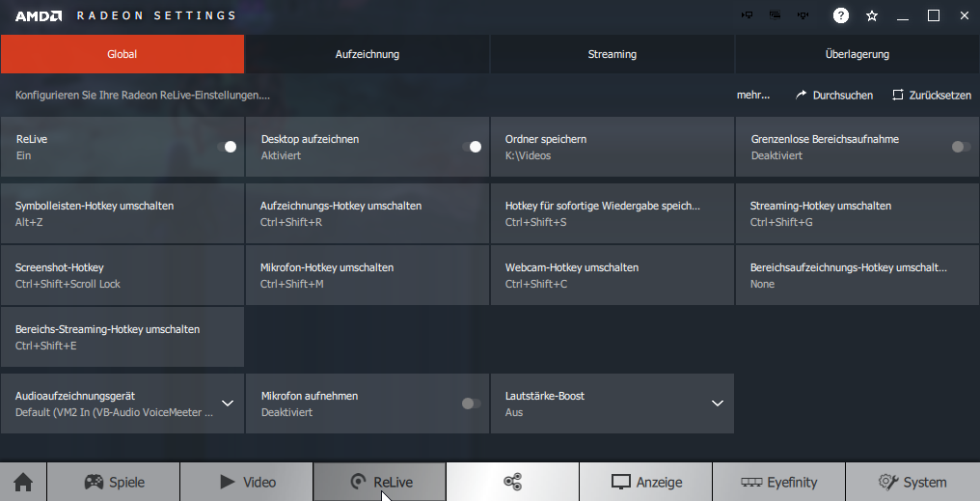Disable the Desktop aufzeichnen toggle
The image size is (980, 501).
[472, 147]
